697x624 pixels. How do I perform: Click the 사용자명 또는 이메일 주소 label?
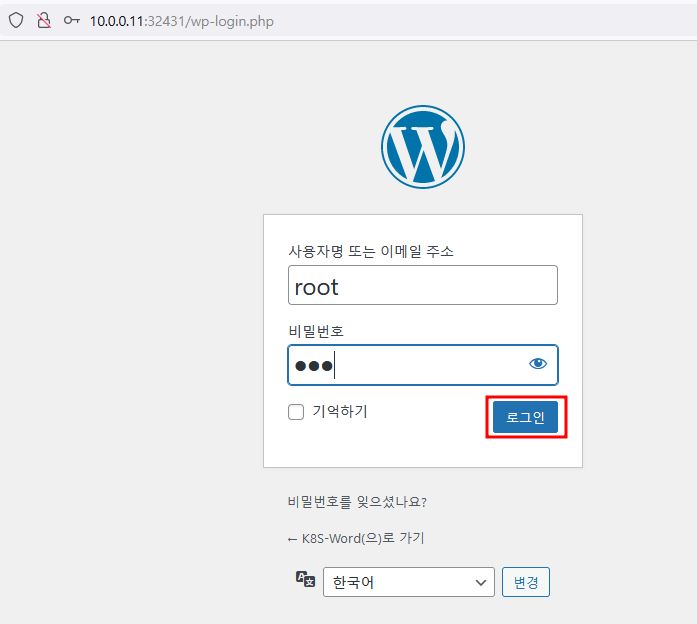tap(371, 252)
